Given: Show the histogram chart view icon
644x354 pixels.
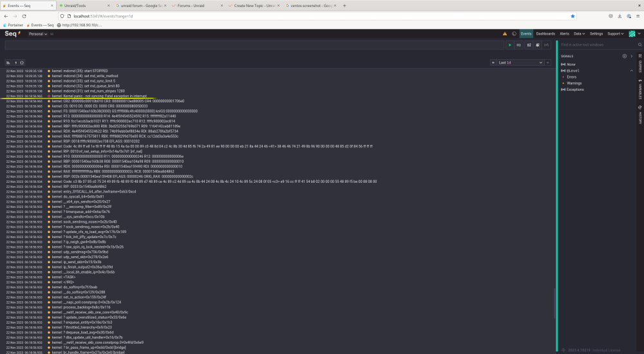Looking at the screenshot, I should pos(8,62).
